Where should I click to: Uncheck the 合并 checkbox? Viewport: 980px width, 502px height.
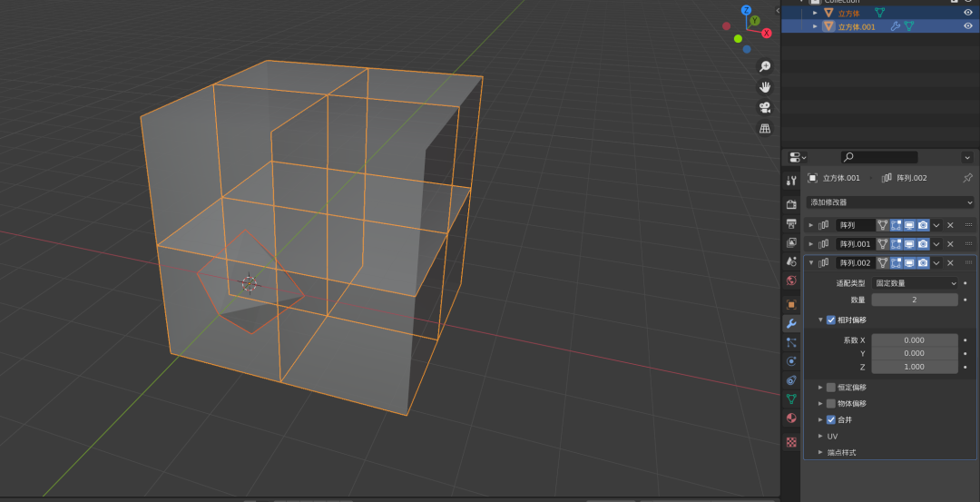coord(830,419)
